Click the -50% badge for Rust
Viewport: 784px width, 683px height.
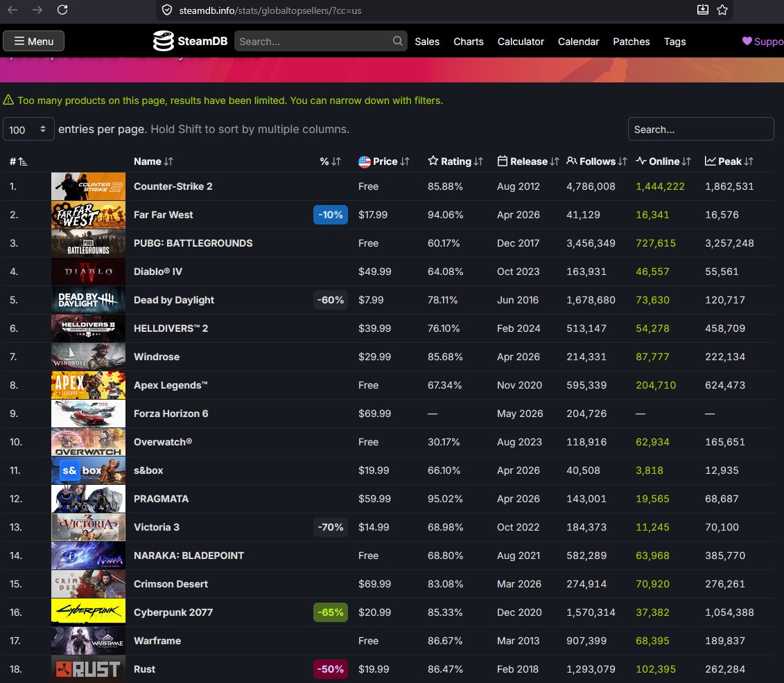(x=331, y=669)
